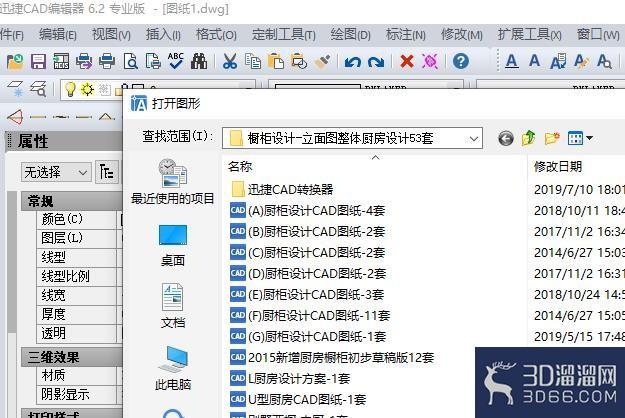625x418 pixels.
Task: Open the 插入(I) menu
Action: 163,35
